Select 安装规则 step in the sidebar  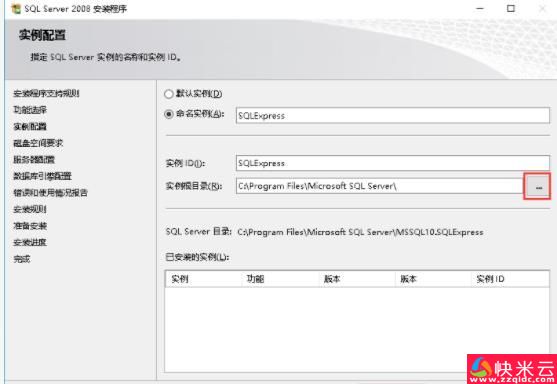[30, 210]
